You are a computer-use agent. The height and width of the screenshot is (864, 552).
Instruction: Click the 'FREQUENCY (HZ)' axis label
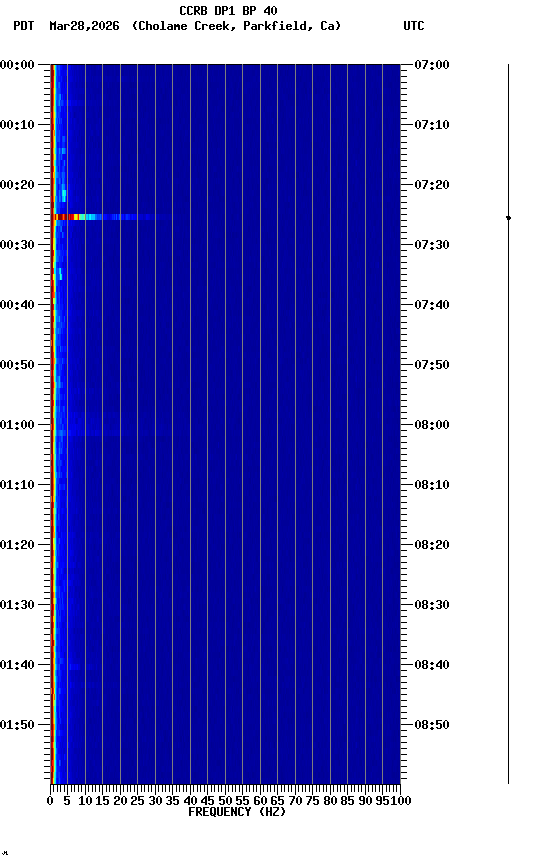tap(237, 812)
